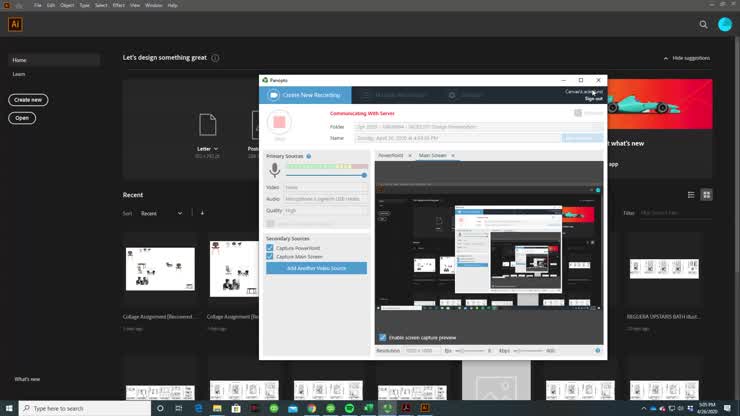Select the PowerPoint preview tab

(x=391, y=155)
